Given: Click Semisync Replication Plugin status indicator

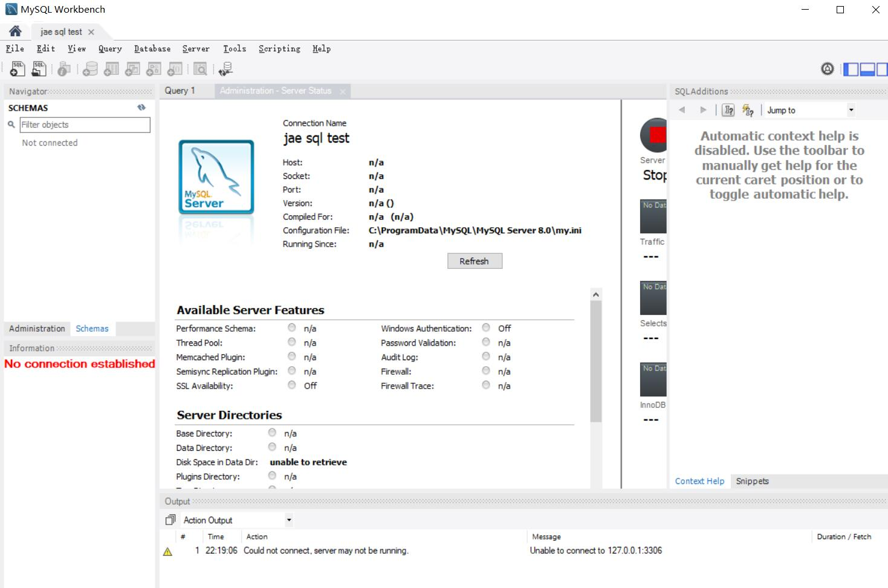Looking at the screenshot, I should [292, 370].
